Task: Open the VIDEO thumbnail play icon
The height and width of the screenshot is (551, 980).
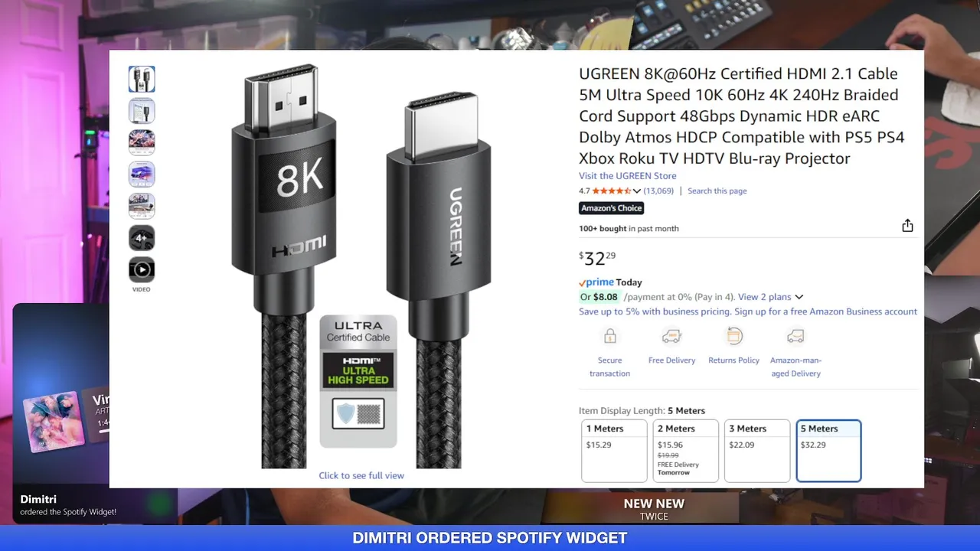Action: pos(142,269)
